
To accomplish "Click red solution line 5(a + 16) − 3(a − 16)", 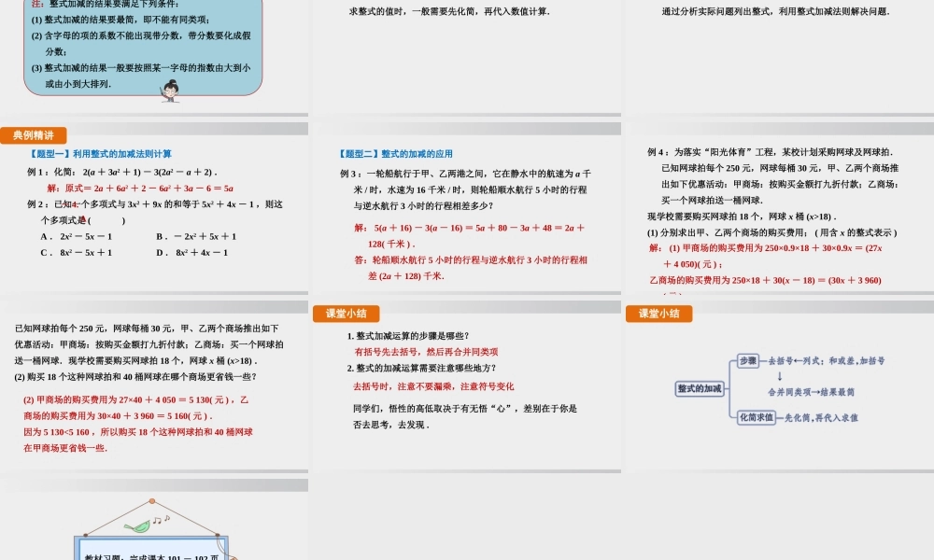I will coord(469,235).
